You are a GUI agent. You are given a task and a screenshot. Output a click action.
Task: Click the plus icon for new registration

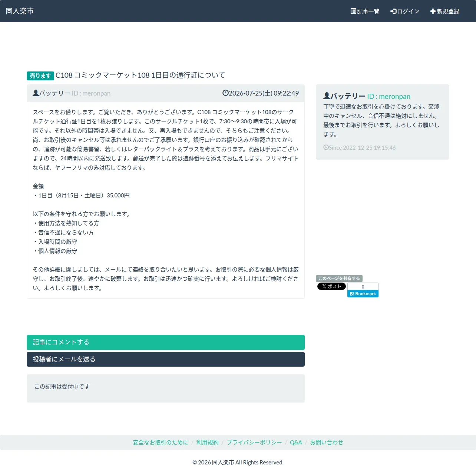pos(433,11)
